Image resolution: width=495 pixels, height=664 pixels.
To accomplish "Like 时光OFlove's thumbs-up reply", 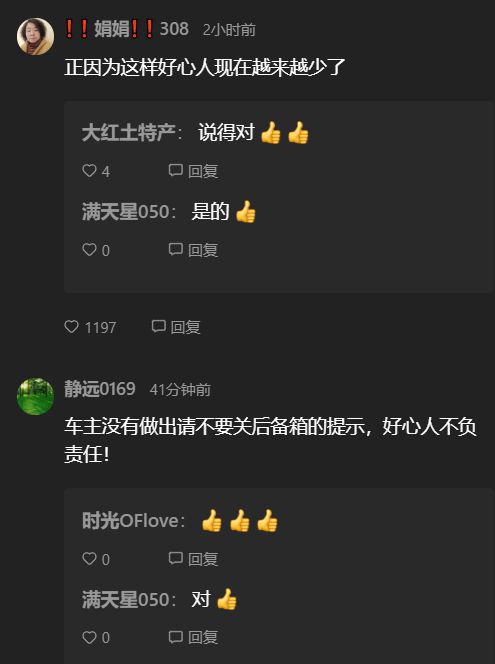I will [89, 559].
